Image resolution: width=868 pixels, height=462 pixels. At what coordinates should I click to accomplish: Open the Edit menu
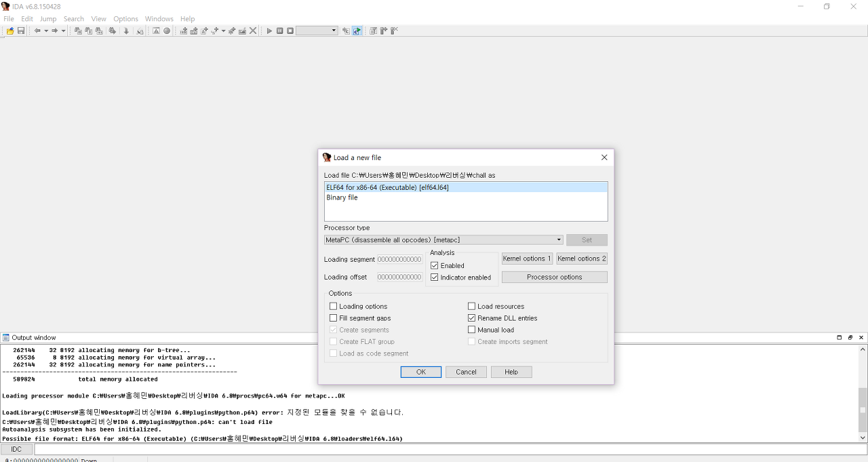pyautogui.click(x=27, y=19)
